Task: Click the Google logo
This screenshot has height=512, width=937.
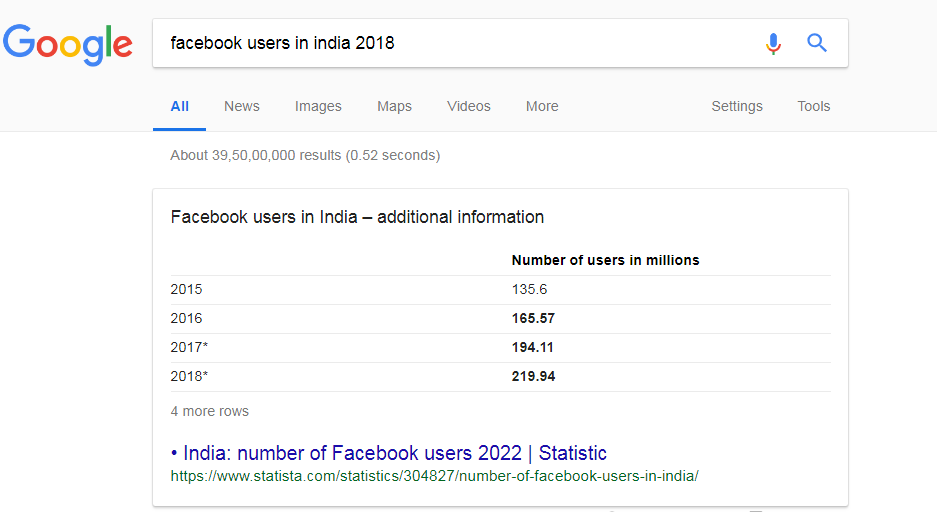Action: tap(68, 45)
